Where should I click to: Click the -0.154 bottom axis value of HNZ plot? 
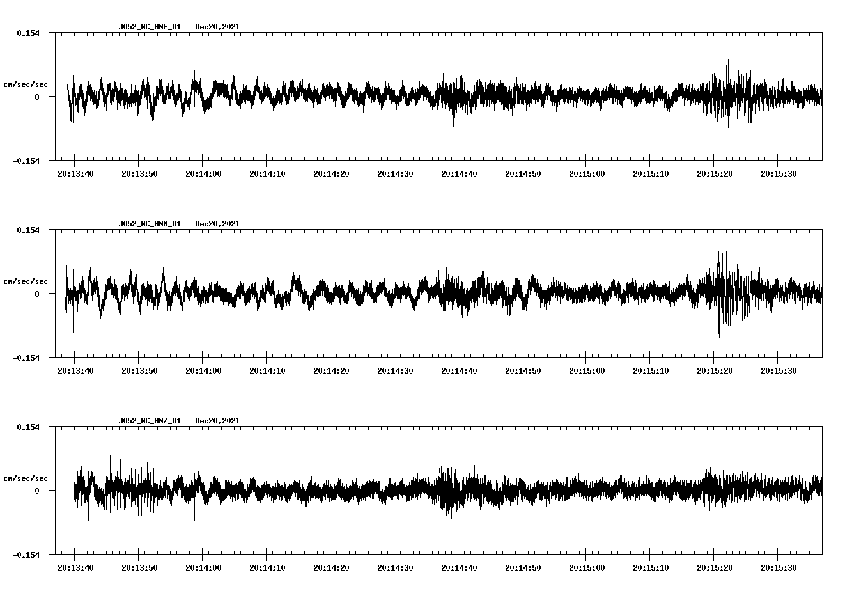tap(26, 555)
